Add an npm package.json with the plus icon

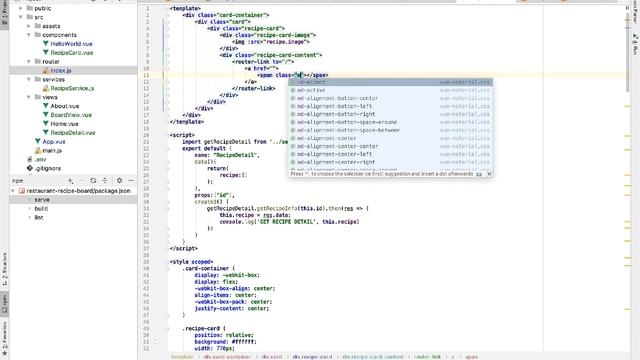click(x=71, y=180)
